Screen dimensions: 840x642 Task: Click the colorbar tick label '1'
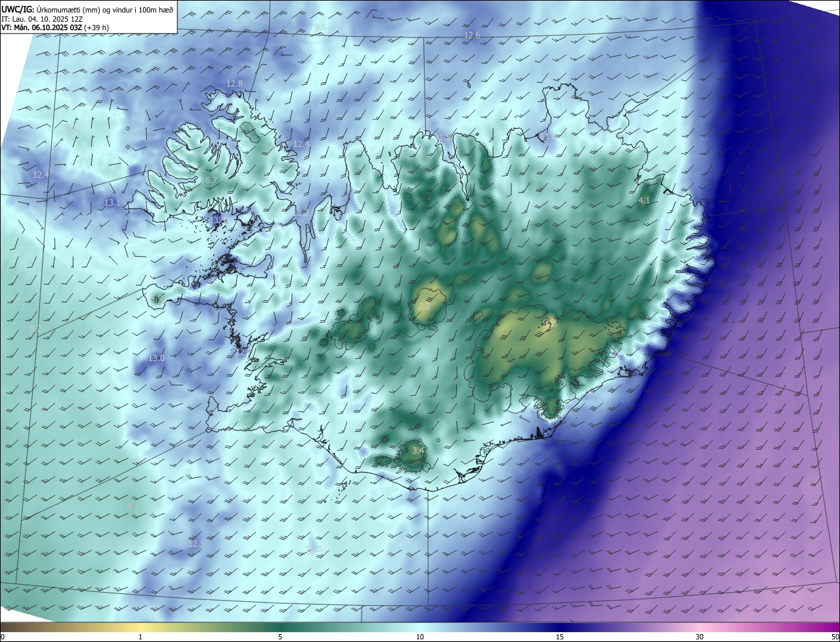[140, 637]
